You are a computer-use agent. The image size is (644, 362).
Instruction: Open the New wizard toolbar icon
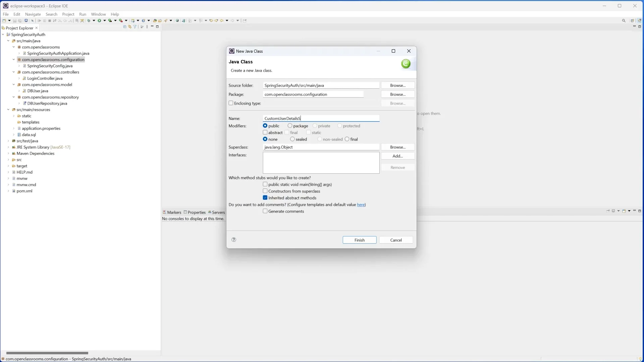click(4, 20)
